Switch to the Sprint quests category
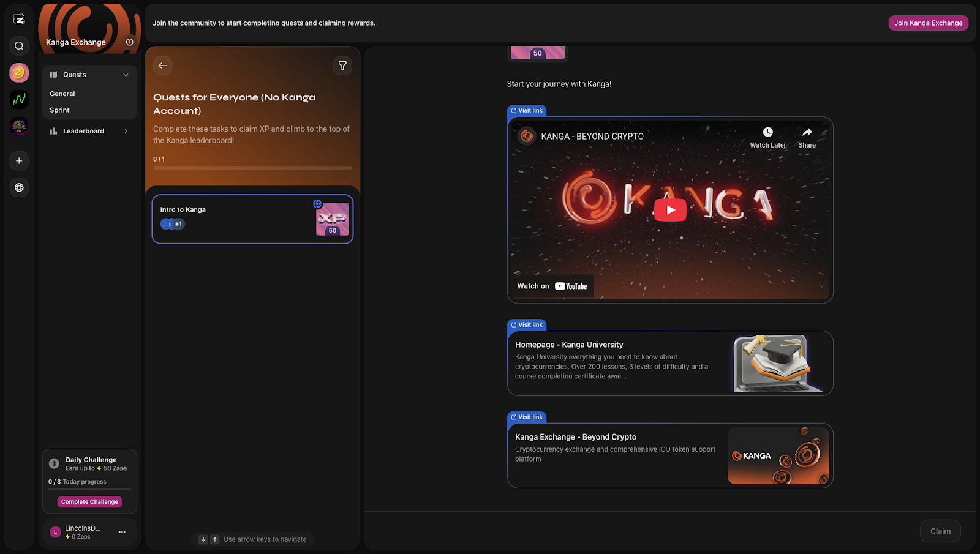This screenshot has height=554, width=980. pyautogui.click(x=59, y=110)
